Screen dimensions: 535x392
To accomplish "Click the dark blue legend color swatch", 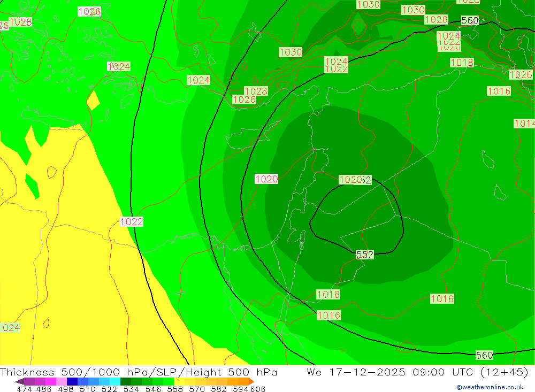I will pyautogui.click(x=72, y=381).
